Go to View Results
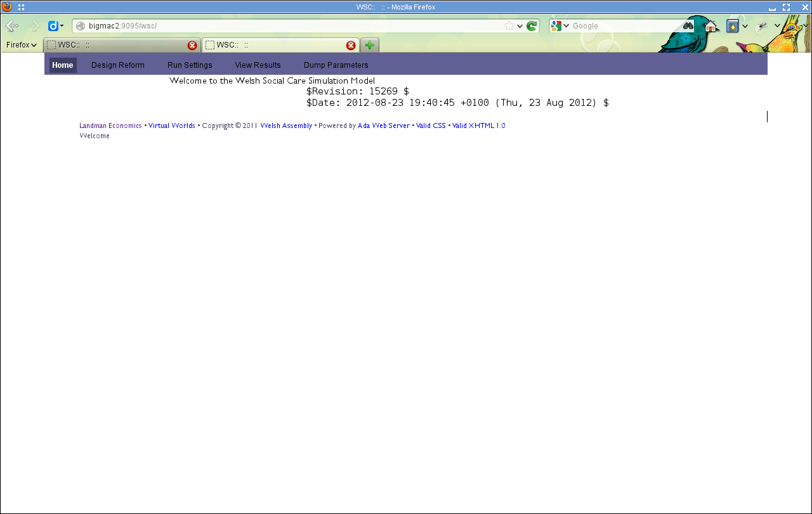The image size is (812, 514). tap(258, 65)
